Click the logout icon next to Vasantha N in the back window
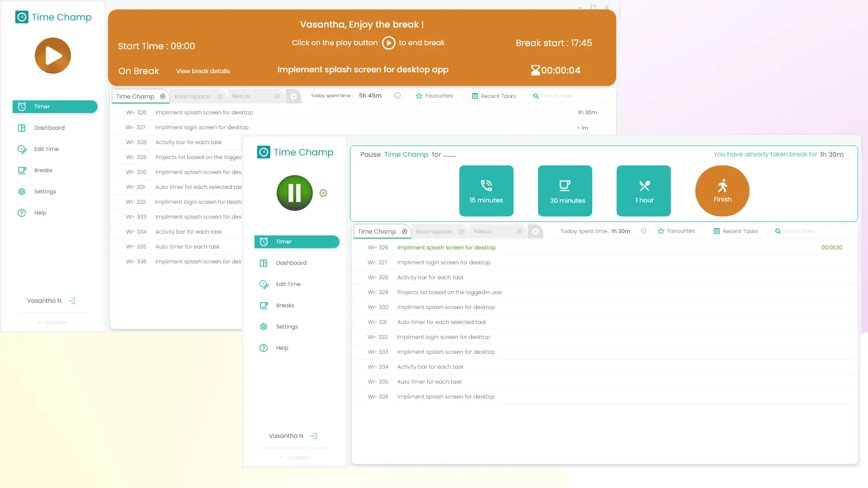 (72, 301)
